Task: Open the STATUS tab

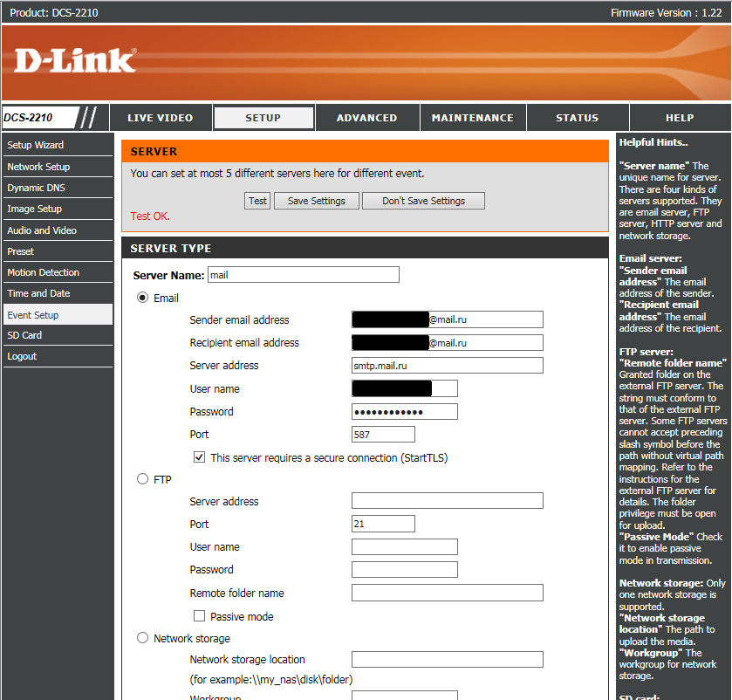Action: tap(578, 118)
